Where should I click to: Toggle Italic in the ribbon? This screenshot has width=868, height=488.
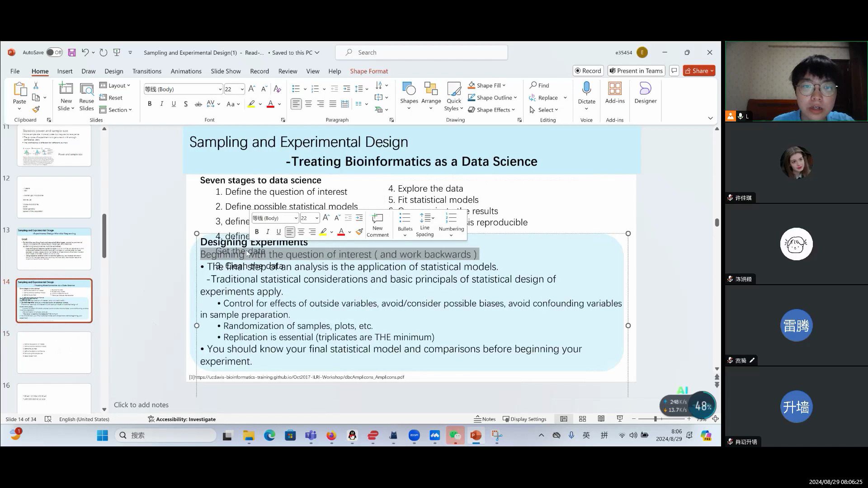(x=161, y=104)
